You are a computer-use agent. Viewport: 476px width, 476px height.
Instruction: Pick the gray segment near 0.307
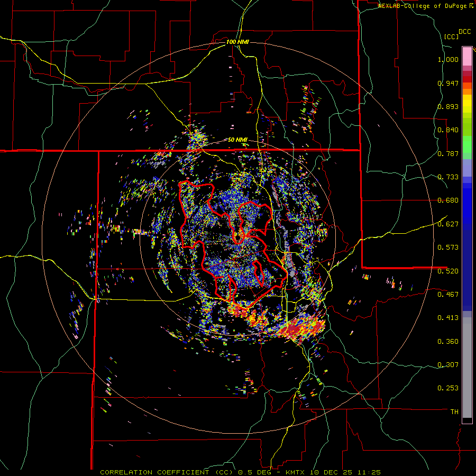(x=467, y=368)
